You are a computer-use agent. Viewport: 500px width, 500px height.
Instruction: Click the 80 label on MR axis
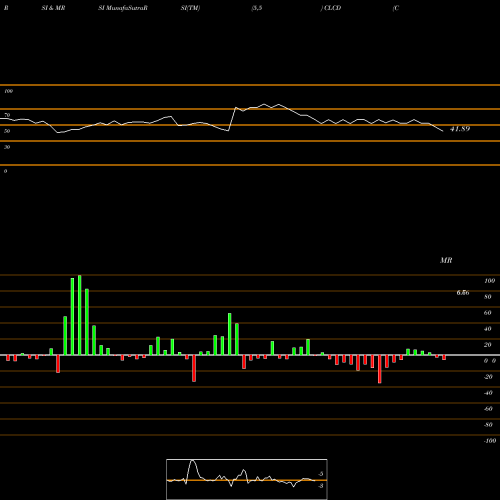pyautogui.click(x=488, y=297)
